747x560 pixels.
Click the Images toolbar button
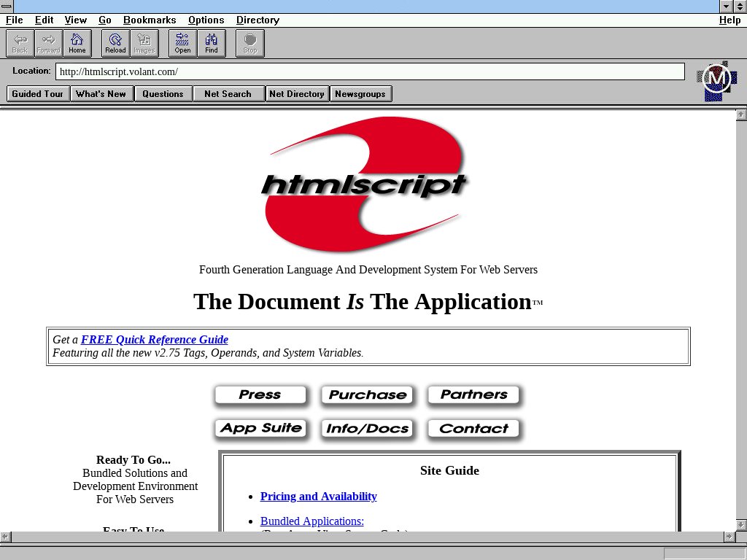(144, 43)
